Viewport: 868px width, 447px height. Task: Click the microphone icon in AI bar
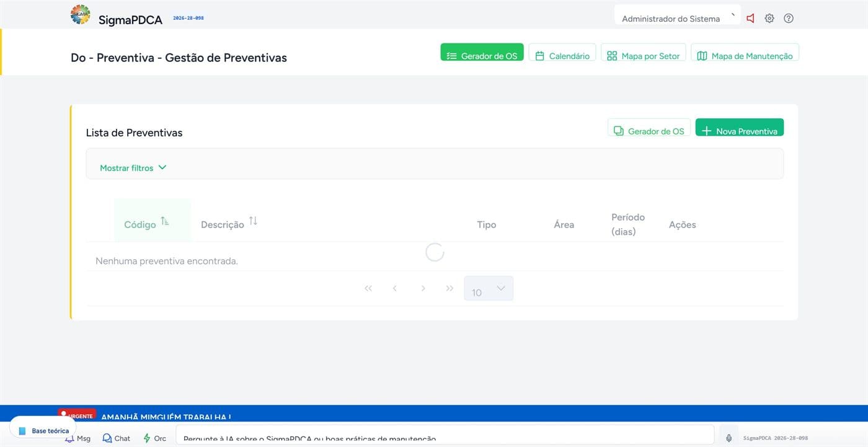click(x=729, y=438)
